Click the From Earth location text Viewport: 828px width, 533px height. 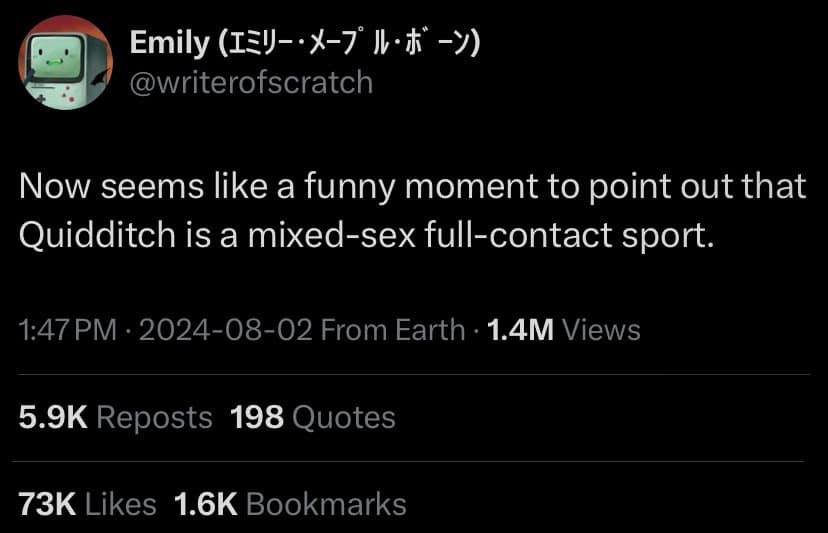(x=391, y=329)
